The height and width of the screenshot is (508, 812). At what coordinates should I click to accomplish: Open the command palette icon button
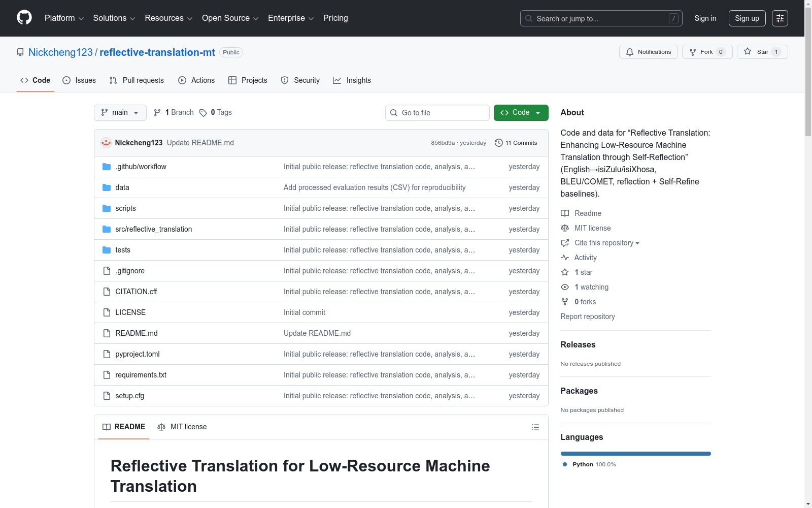pyautogui.click(x=780, y=18)
